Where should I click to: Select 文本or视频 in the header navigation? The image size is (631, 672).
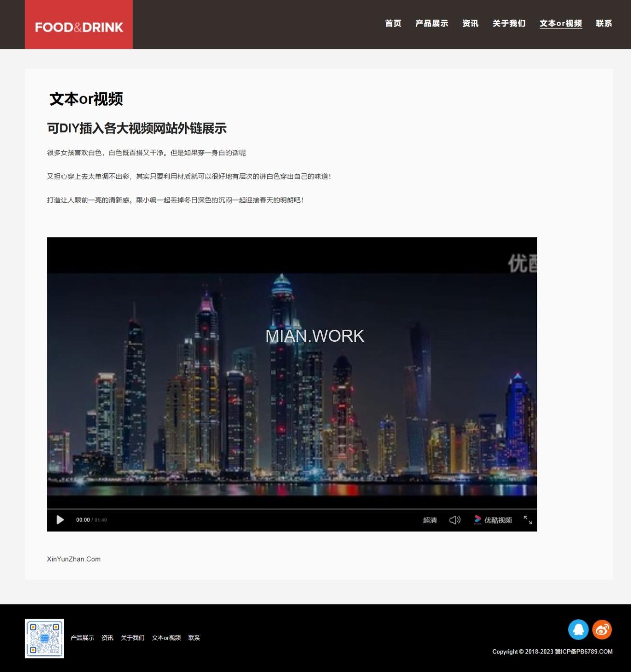pos(561,23)
